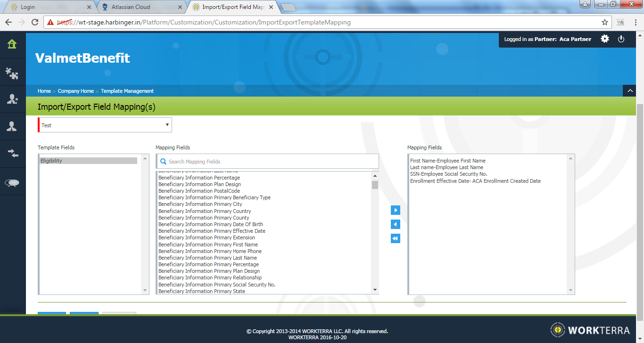Reload the current page

click(35, 22)
